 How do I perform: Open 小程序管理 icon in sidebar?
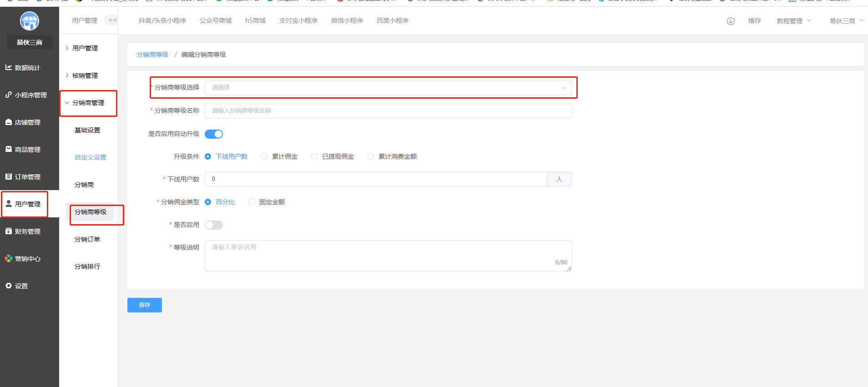coord(9,95)
